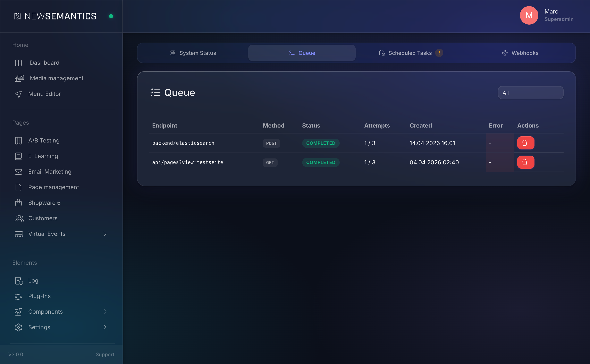590x364 pixels.
Task: Click the Queue heading checklist icon
Action: [155, 93]
